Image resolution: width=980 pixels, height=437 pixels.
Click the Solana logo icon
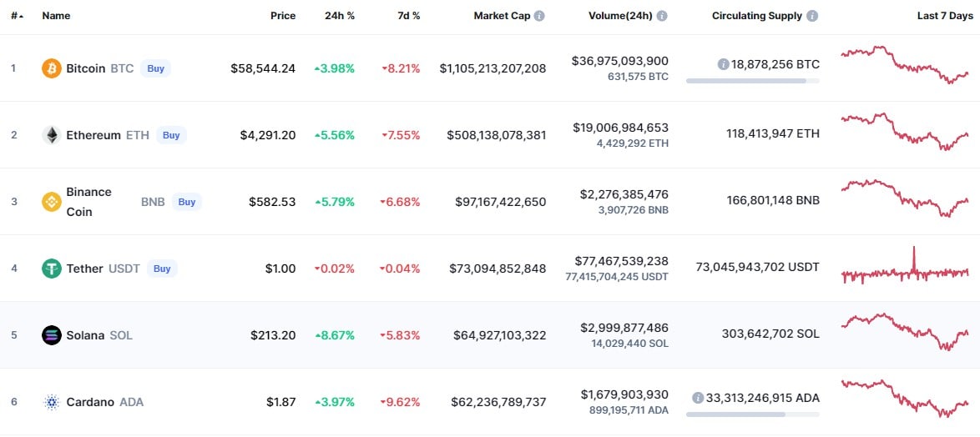click(51, 335)
